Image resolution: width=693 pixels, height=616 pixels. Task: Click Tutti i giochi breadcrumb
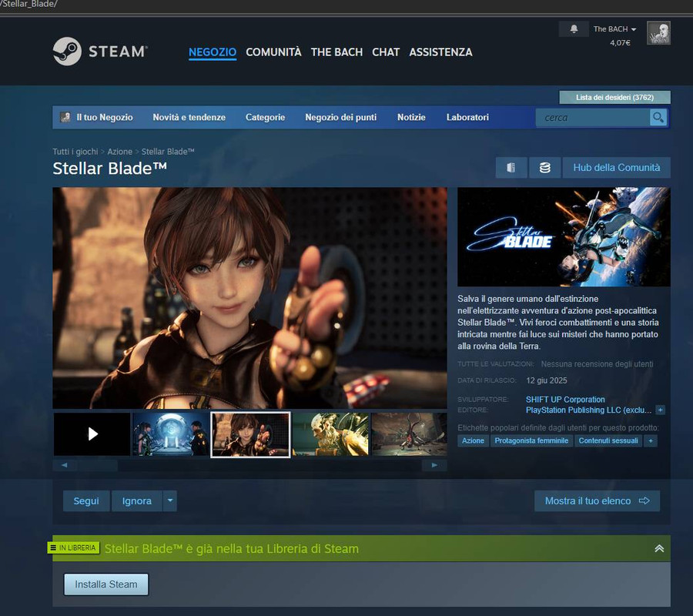(75, 152)
